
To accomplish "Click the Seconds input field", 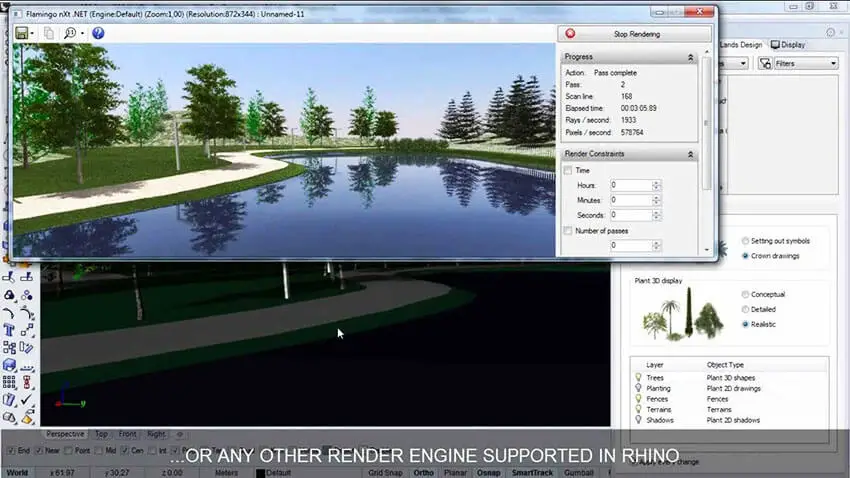I will [630, 215].
